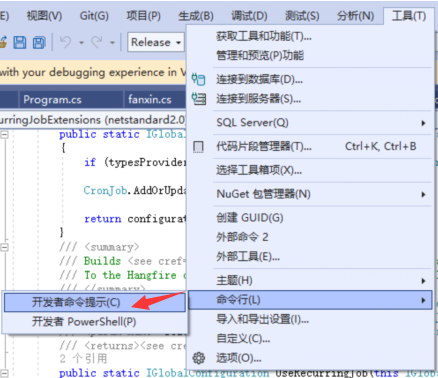Open the Undo history dropdown arrow
The image size is (438, 378).
tap(81, 43)
